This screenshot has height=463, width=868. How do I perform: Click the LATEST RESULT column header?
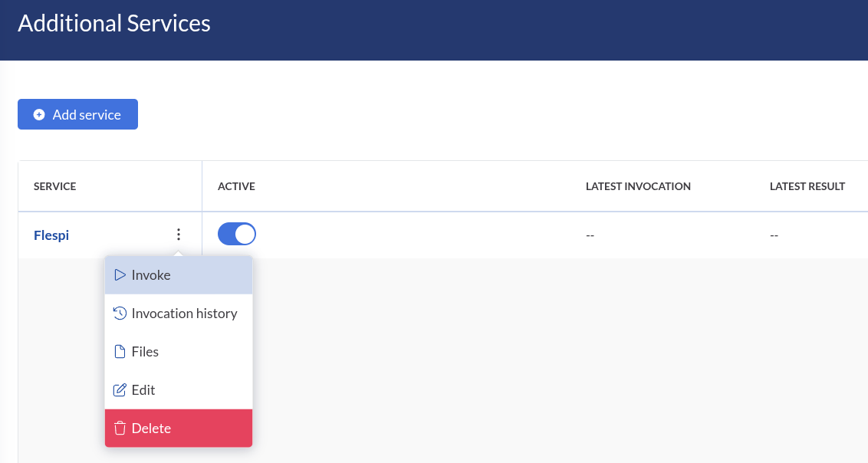click(807, 186)
